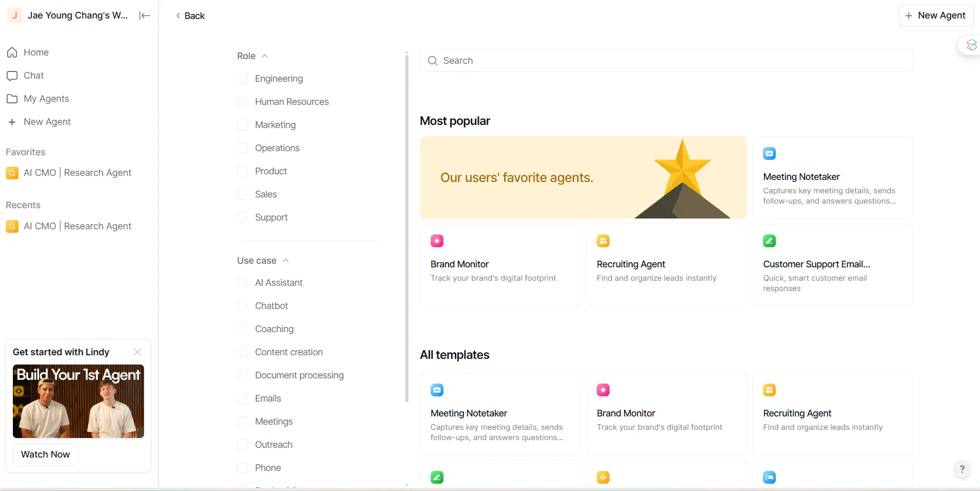980x491 pixels.
Task: Click the Our users' favorite agents banner
Action: [583, 177]
